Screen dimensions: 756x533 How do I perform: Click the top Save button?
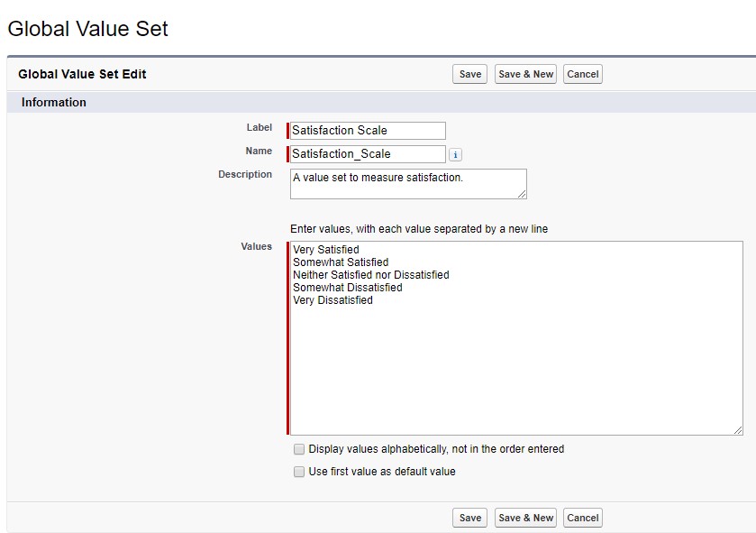[x=470, y=74]
